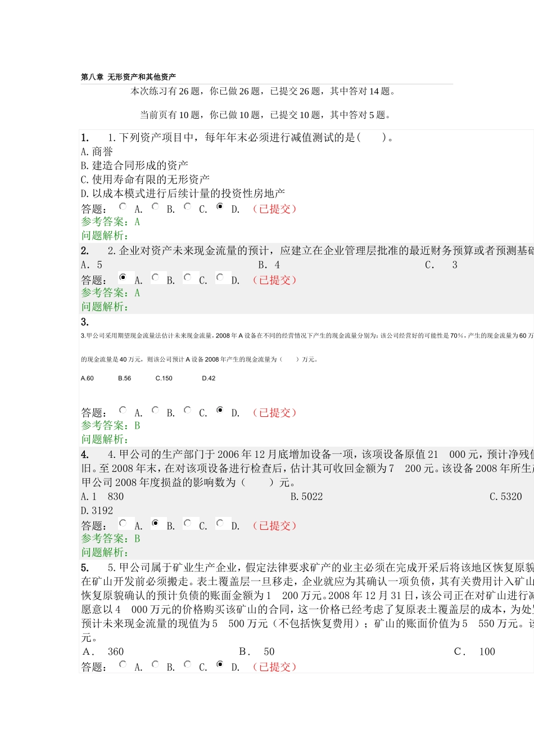Select radio option D for question 1
534x756 pixels.
coord(220,206)
